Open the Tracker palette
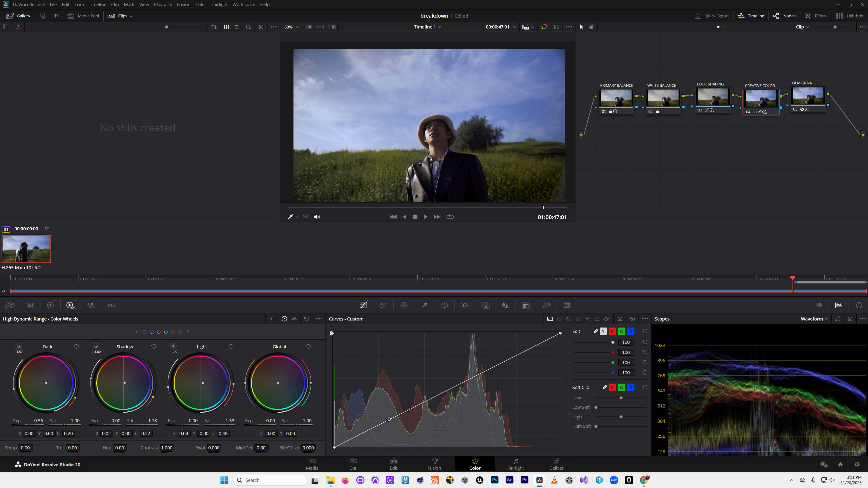Image resolution: width=868 pixels, height=488 pixels. point(465,305)
